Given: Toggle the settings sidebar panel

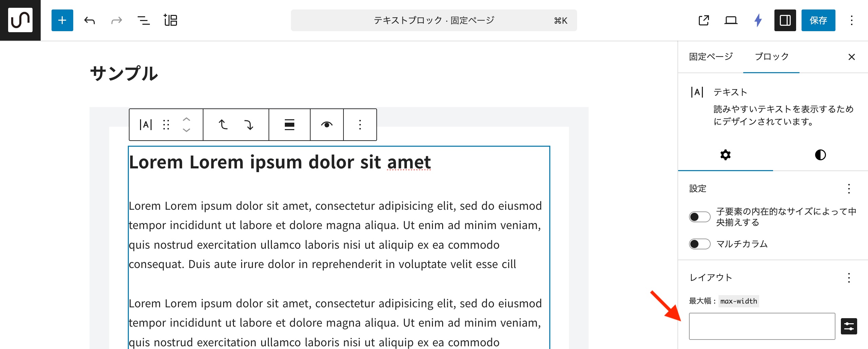Looking at the screenshot, I should coord(785,20).
